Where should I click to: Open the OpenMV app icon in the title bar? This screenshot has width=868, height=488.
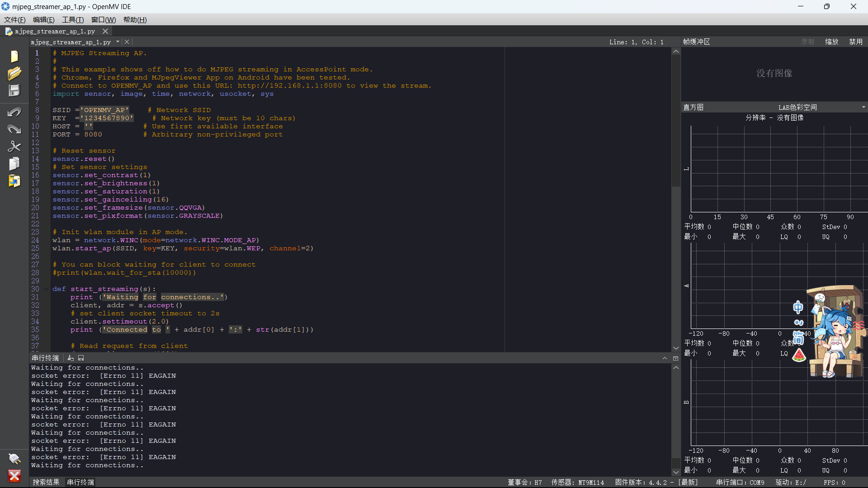[5, 6]
